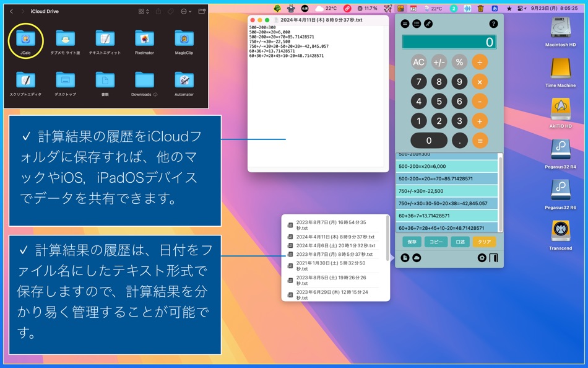Click the file list popover scrollbar
This screenshot has height=368, width=588.
pyautogui.click(x=387, y=238)
